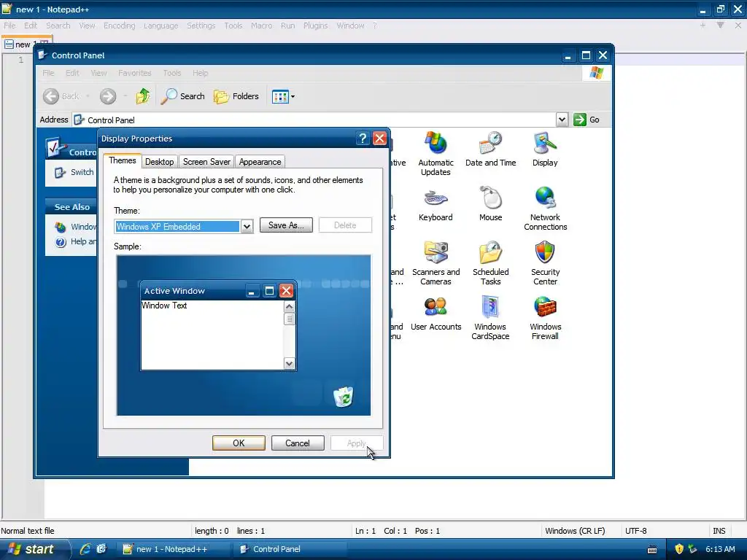Open the Keyboard settings icon
Image resolution: width=747 pixels, height=560 pixels.
(436, 204)
